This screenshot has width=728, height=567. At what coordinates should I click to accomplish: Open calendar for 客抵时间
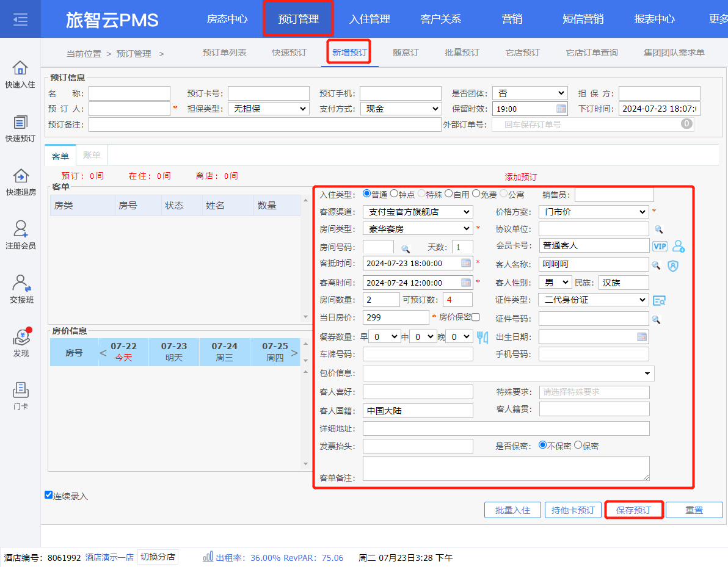(x=465, y=263)
